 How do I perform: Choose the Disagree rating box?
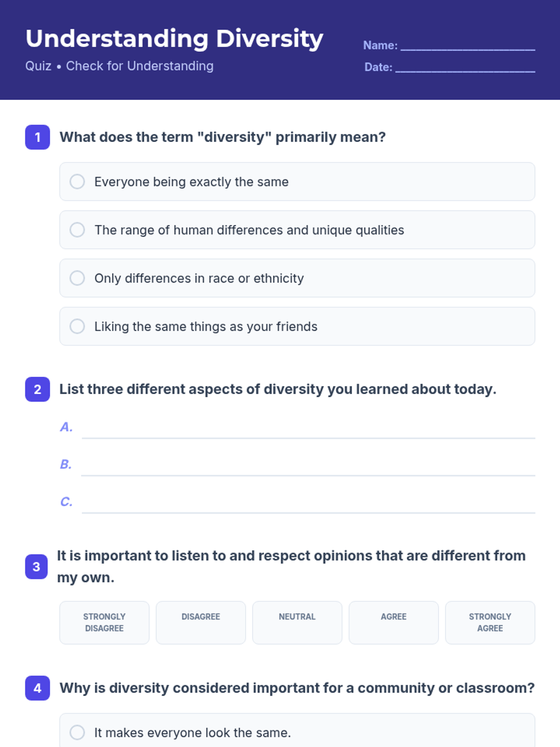pos(201,622)
